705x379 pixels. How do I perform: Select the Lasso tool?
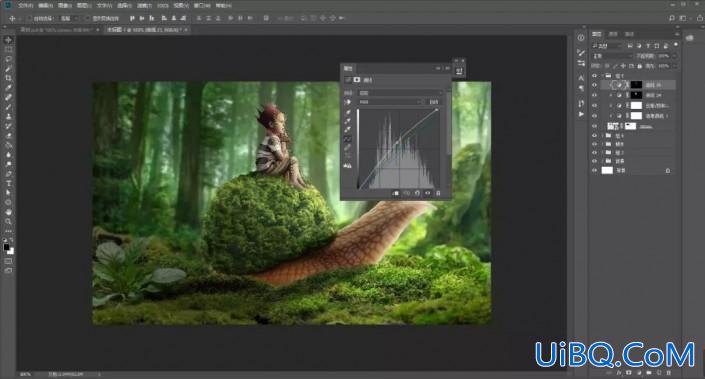(x=8, y=59)
